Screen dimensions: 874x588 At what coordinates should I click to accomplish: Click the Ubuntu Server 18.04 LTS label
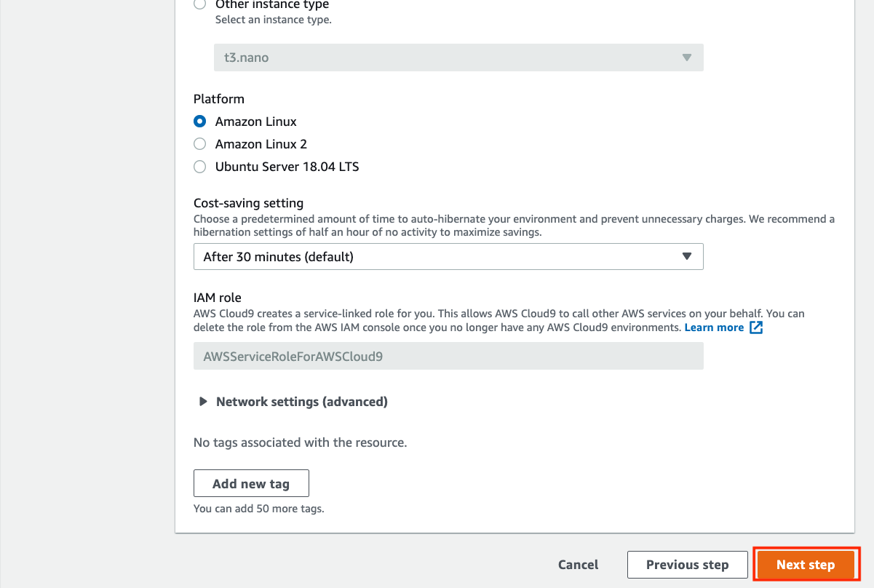287,167
